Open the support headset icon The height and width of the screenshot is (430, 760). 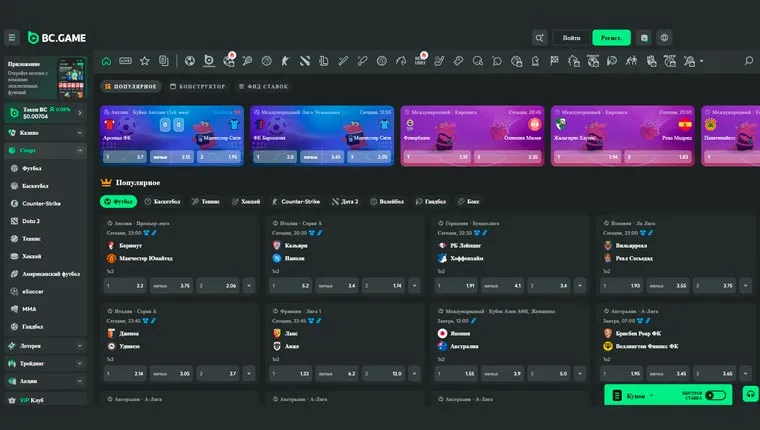(x=750, y=394)
